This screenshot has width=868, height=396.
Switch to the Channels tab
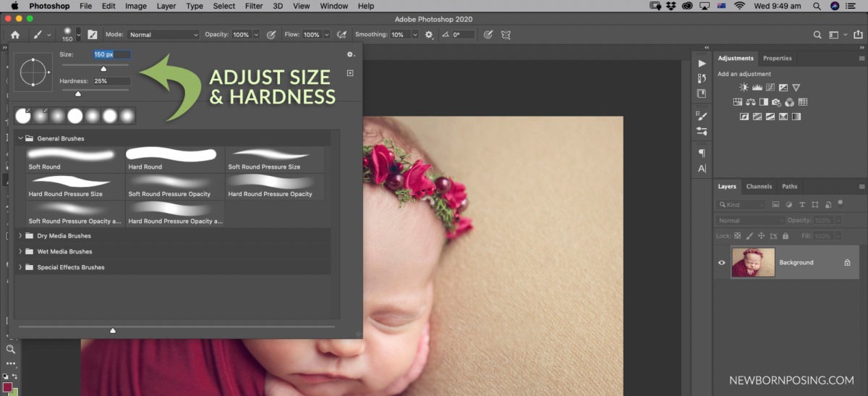[759, 186]
